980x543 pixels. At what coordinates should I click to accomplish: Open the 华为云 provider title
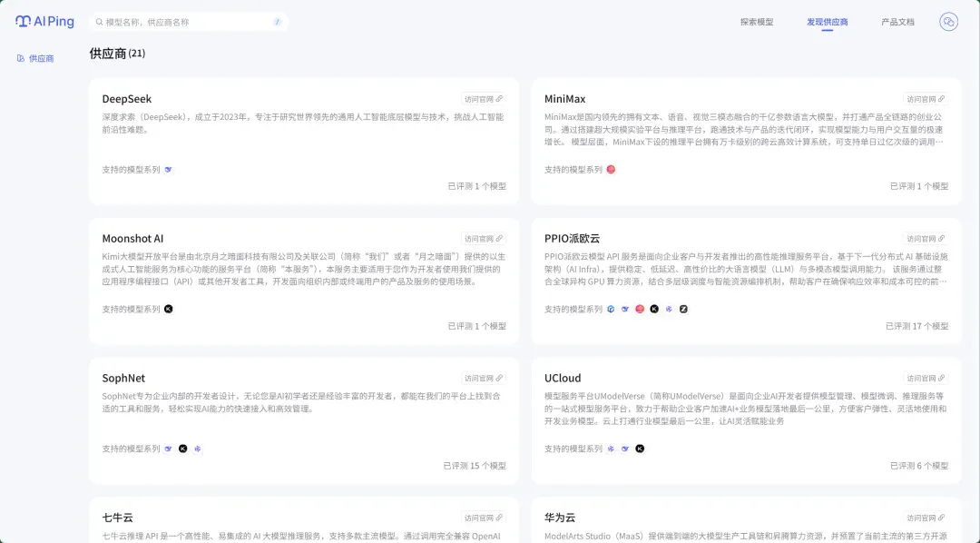559,518
